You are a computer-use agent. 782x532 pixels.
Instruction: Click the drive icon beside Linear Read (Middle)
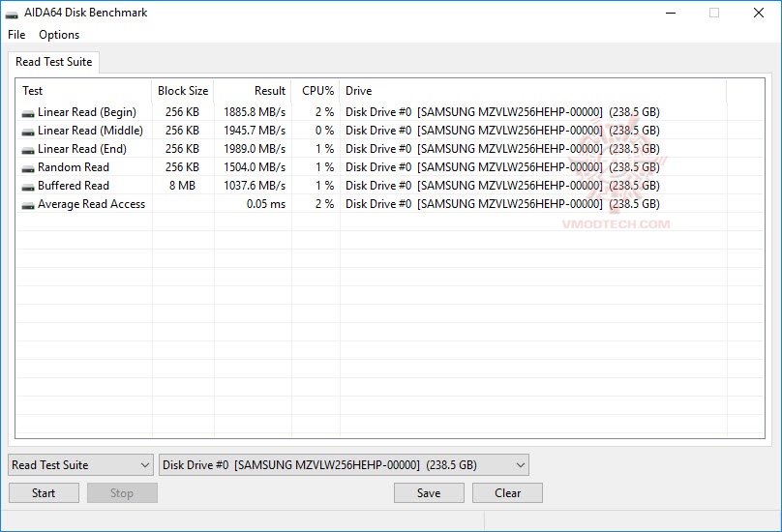point(28,132)
